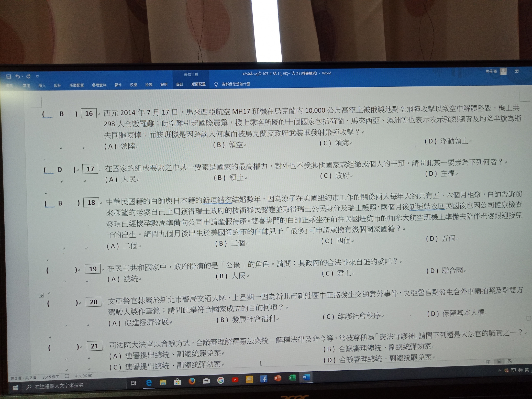Open the Google shortcut on the taskbar

221,380
